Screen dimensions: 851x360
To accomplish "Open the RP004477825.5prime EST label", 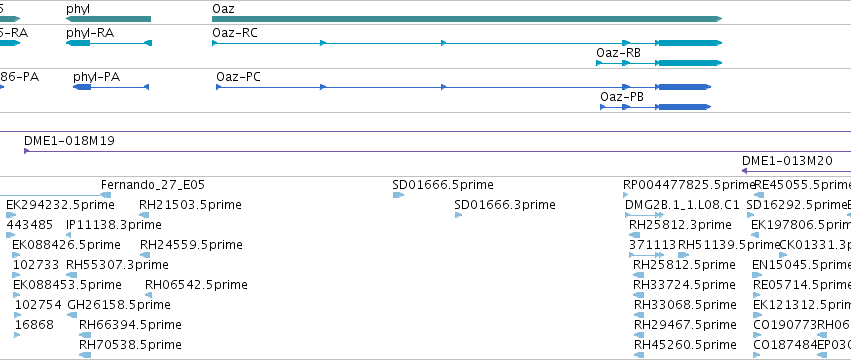I will click(689, 185).
